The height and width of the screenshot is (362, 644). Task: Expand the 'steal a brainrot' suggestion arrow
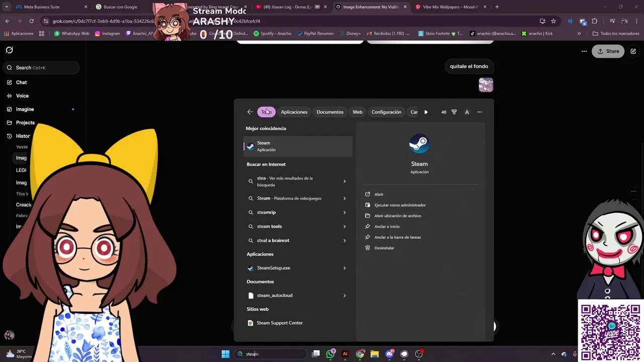tap(344, 241)
